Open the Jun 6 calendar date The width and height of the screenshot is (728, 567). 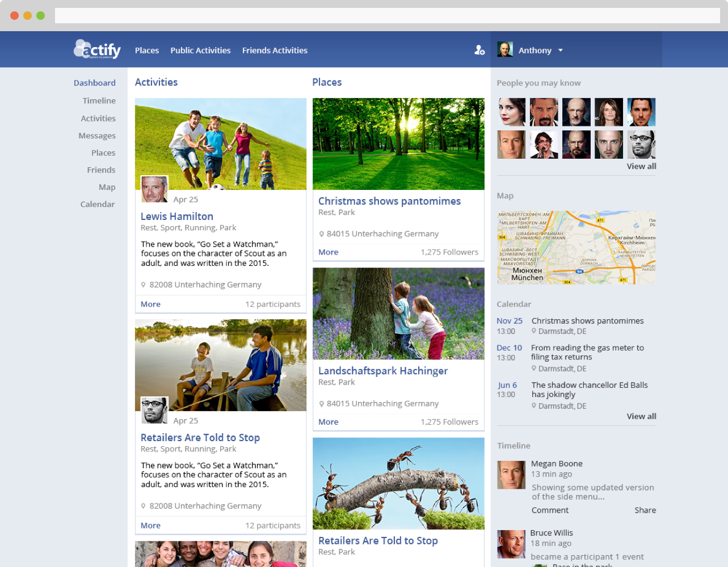(507, 385)
